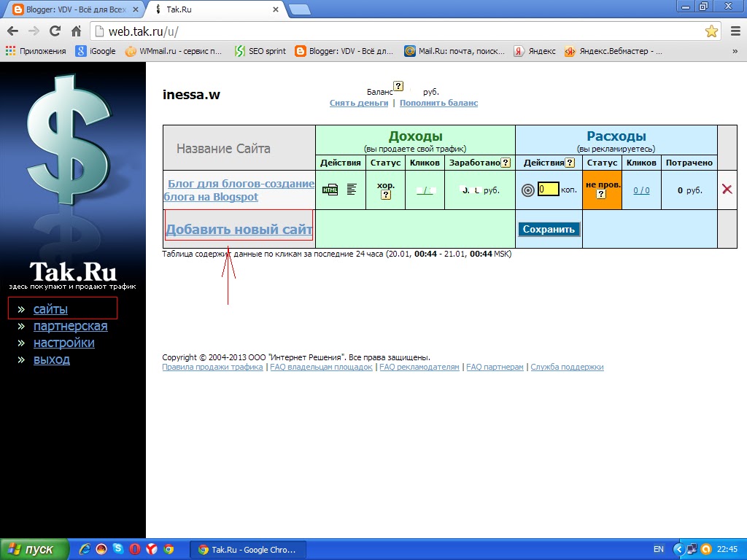Click the question mark next to Расходы Действия

pos(569,163)
